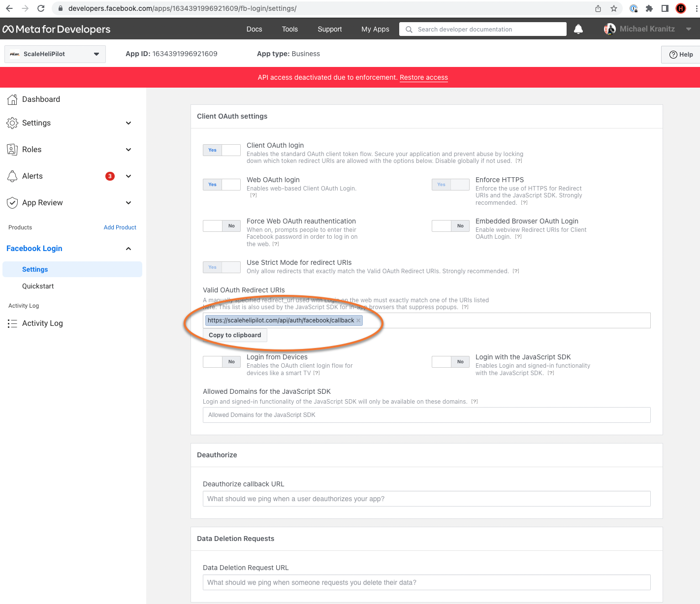Expand the Roles sidebar section
The height and width of the screenshot is (604, 700).
128,150
